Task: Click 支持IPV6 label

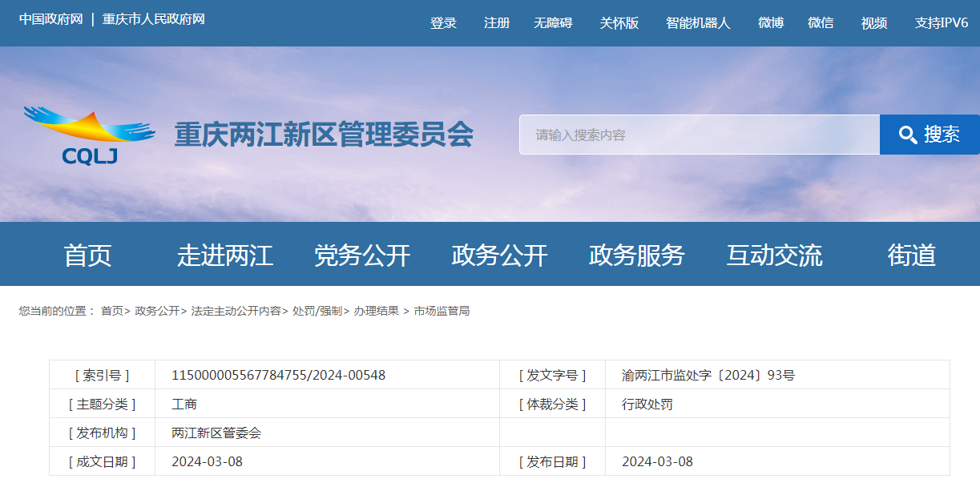Action: coord(942,23)
